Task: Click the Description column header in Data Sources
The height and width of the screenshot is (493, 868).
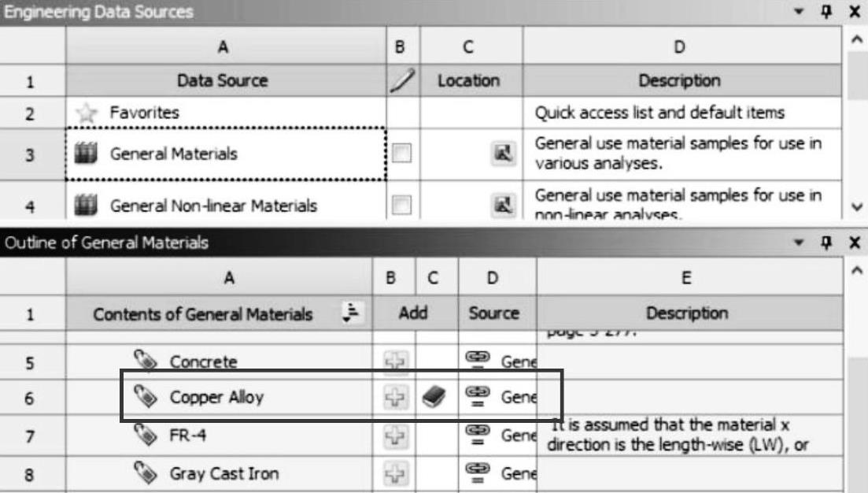Action: (678, 80)
